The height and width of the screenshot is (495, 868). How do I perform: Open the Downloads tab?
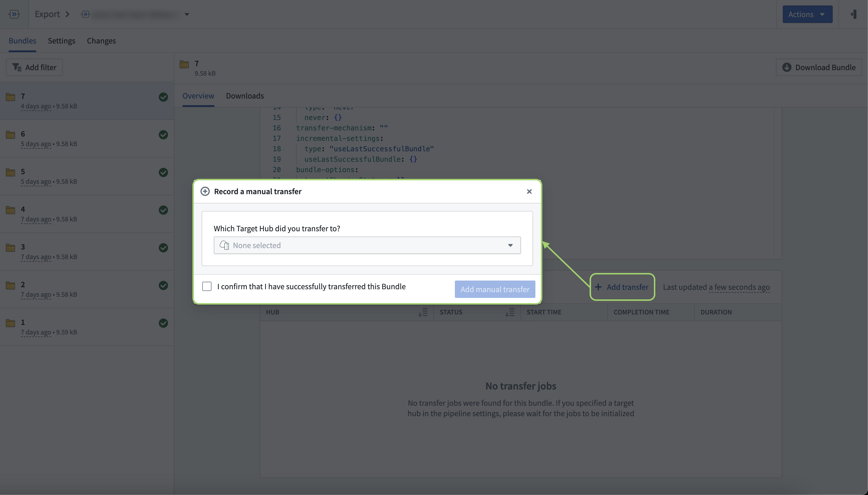point(245,96)
